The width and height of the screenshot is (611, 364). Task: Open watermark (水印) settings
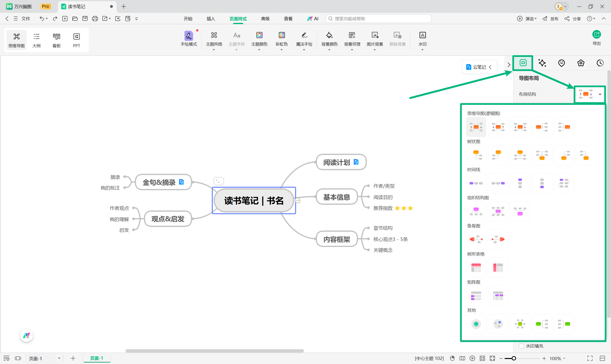coord(422,41)
